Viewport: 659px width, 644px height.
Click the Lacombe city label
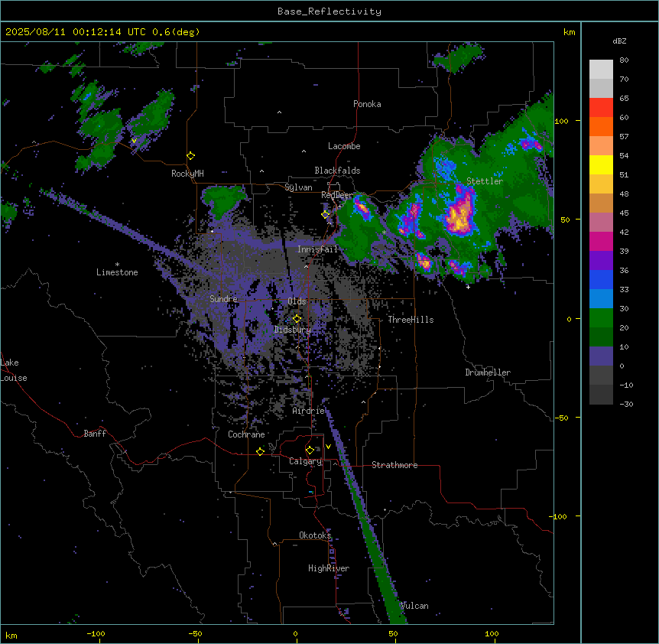[x=344, y=146]
